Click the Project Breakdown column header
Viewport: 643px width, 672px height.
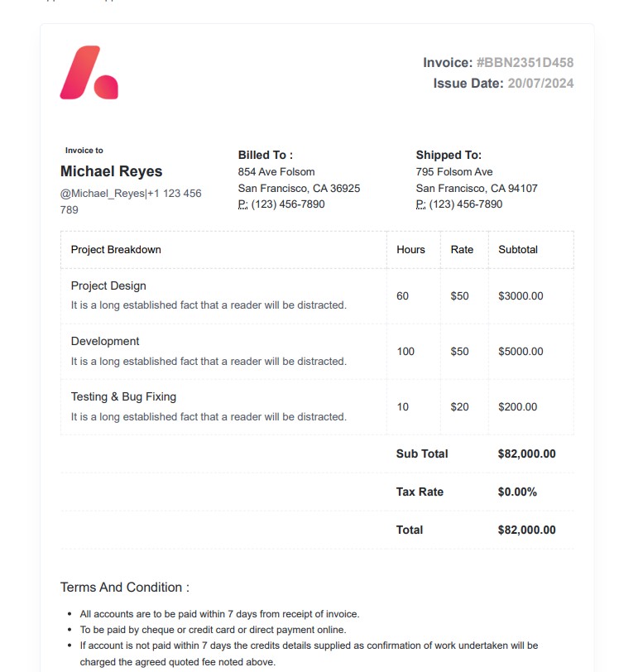(x=116, y=250)
